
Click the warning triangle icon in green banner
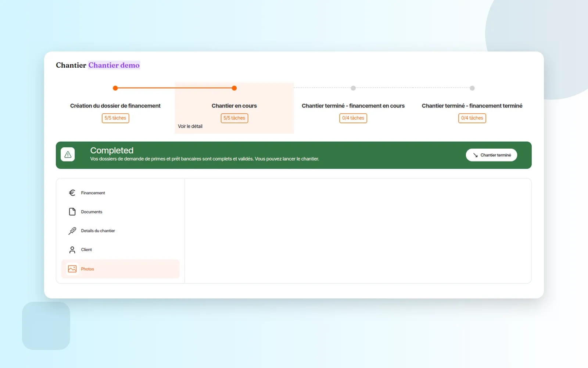[x=68, y=155]
